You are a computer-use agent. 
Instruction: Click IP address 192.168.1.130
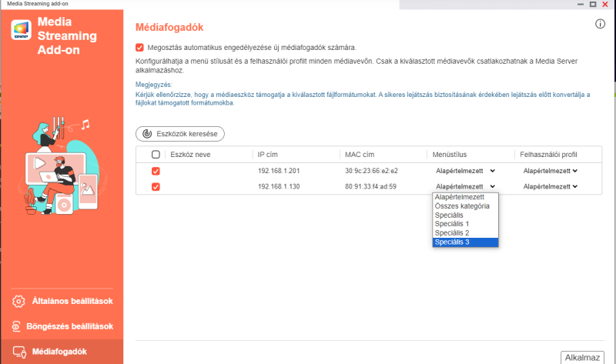tap(279, 186)
